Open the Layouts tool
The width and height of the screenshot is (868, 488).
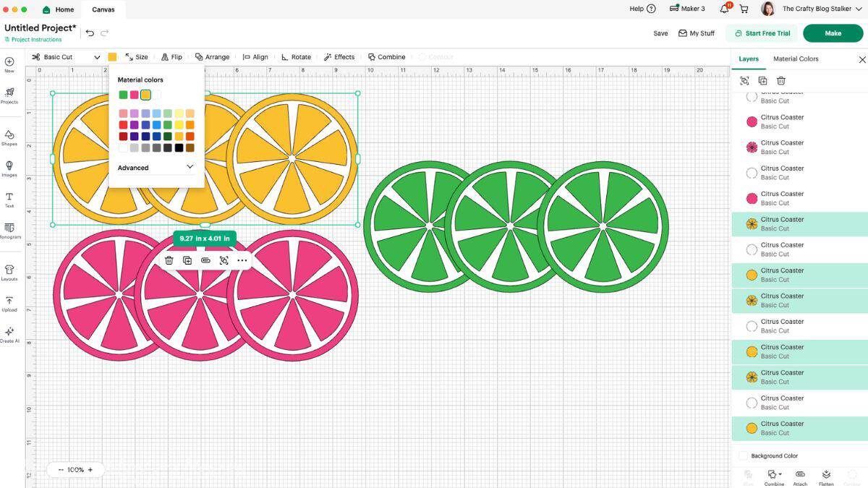9,273
